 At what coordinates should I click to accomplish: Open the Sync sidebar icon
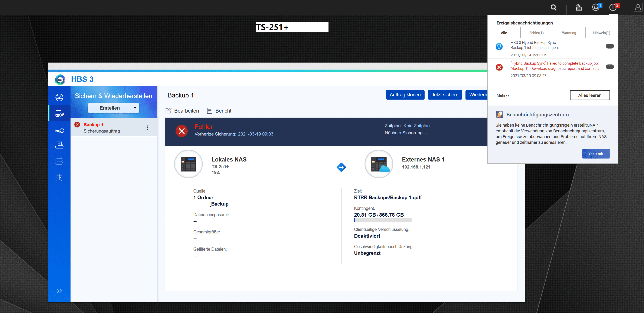[x=59, y=129]
